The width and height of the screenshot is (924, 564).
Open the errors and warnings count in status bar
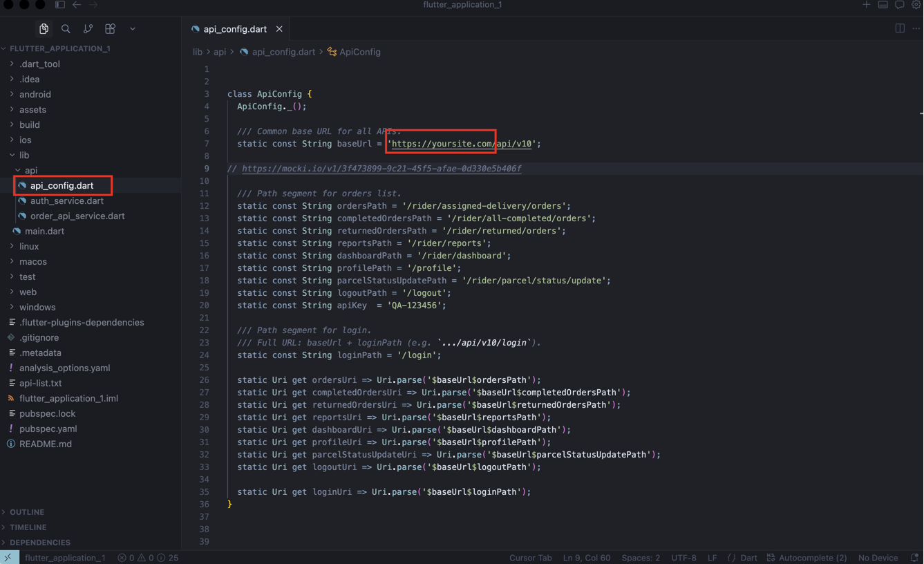tap(148, 558)
